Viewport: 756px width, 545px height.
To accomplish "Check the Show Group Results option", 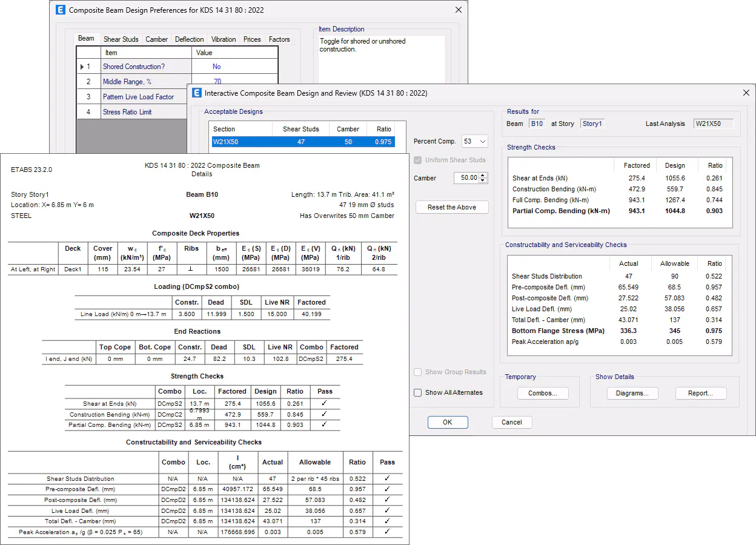I will (x=418, y=372).
